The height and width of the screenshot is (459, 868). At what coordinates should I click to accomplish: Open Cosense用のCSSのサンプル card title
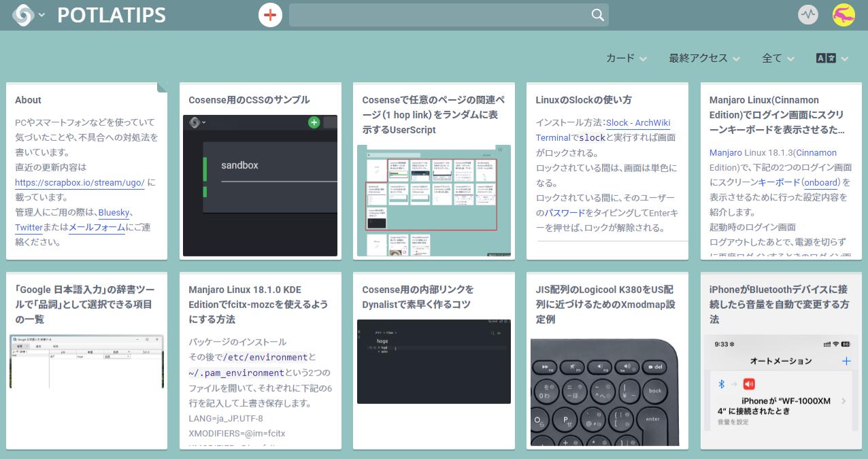pyautogui.click(x=249, y=100)
